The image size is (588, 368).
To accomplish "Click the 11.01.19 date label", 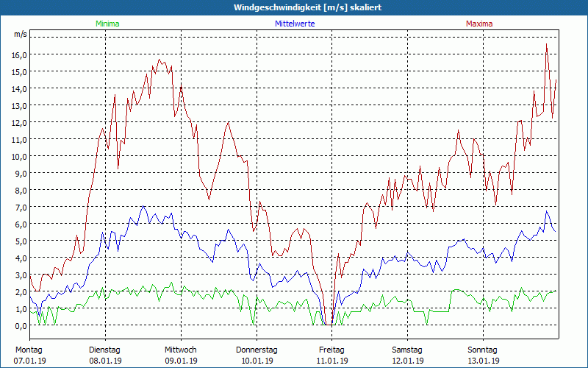I will click(332, 361).
